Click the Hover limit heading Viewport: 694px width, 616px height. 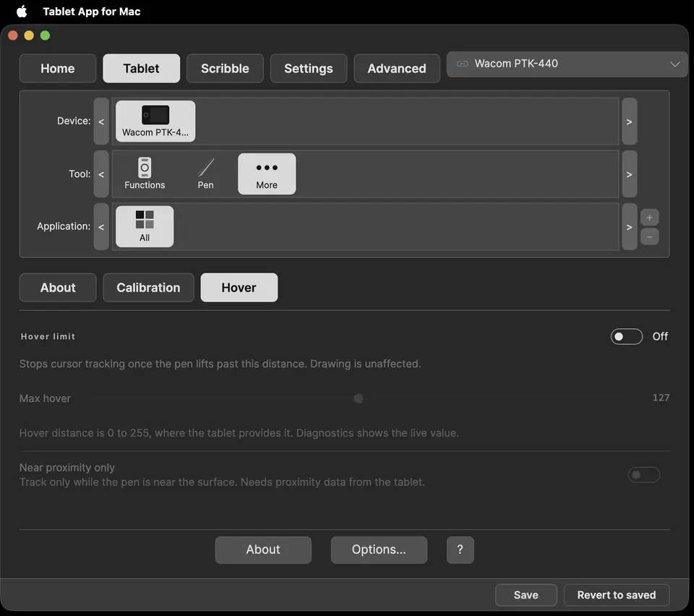[x=48, y=337]
